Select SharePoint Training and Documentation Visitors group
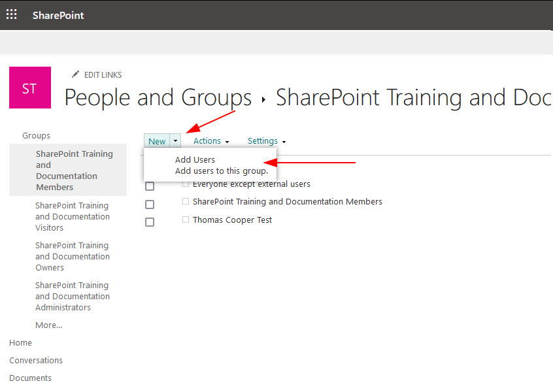 tap(73, 216)
